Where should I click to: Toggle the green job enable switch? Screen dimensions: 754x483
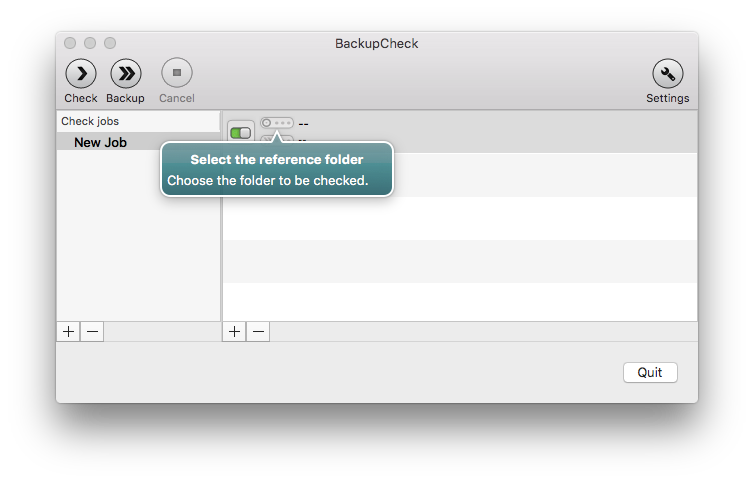pyautogui.click(x=240, y=133)
